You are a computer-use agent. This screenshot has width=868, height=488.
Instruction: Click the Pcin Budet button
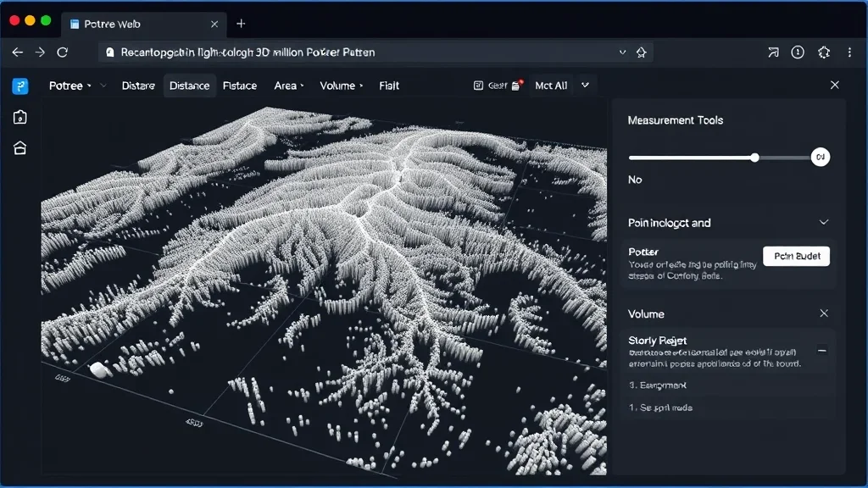tap(795, 256)
